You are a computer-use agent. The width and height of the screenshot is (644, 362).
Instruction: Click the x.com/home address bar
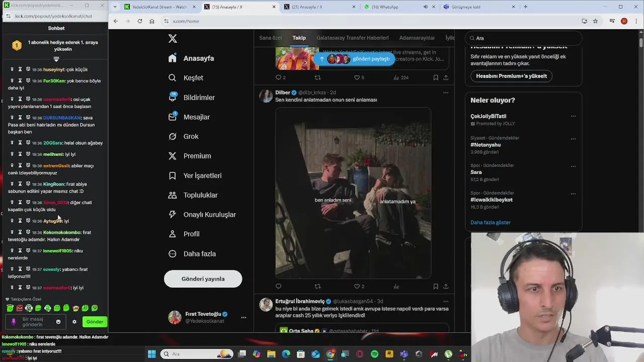point(372,21)
